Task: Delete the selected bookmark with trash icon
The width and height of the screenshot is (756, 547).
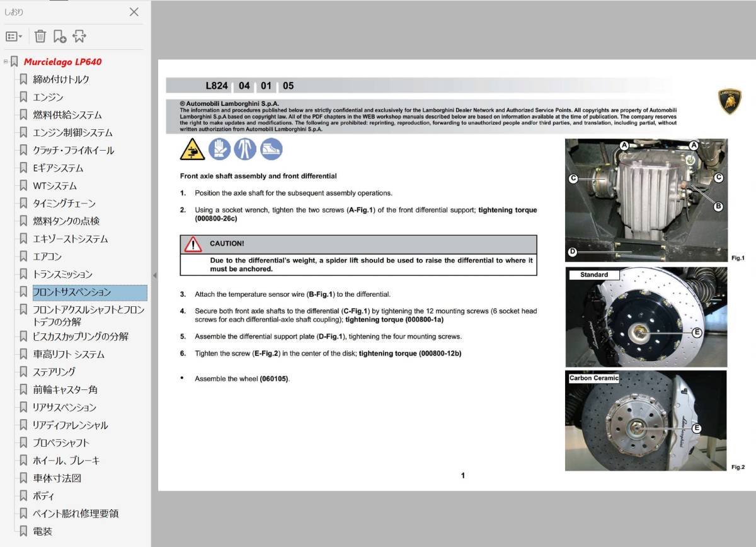Action: coord(40,37)
